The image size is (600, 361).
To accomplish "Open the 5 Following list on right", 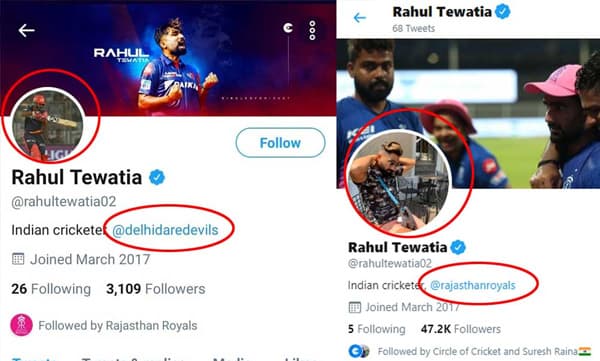I will tap(377, 329).
